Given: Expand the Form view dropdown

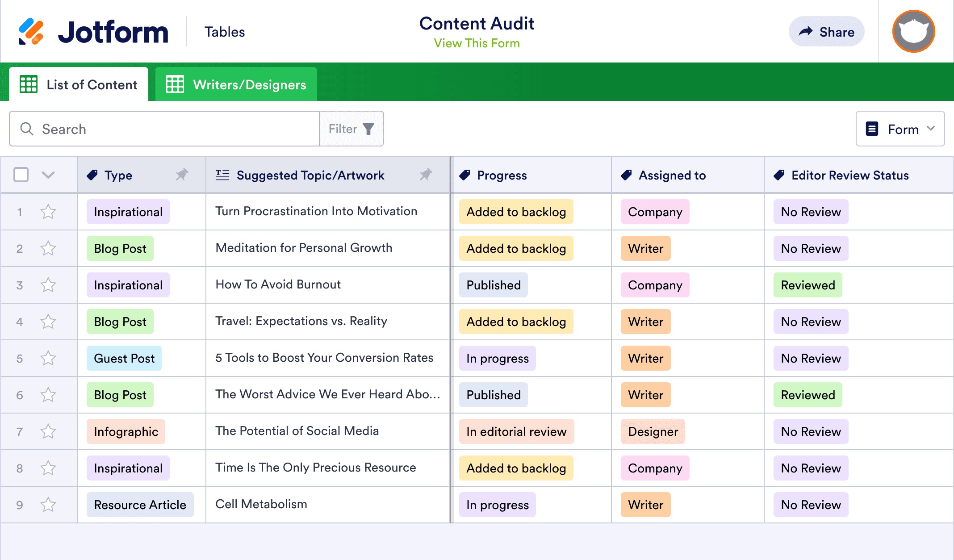Looking at the screenshot, I should pos(900,129).
